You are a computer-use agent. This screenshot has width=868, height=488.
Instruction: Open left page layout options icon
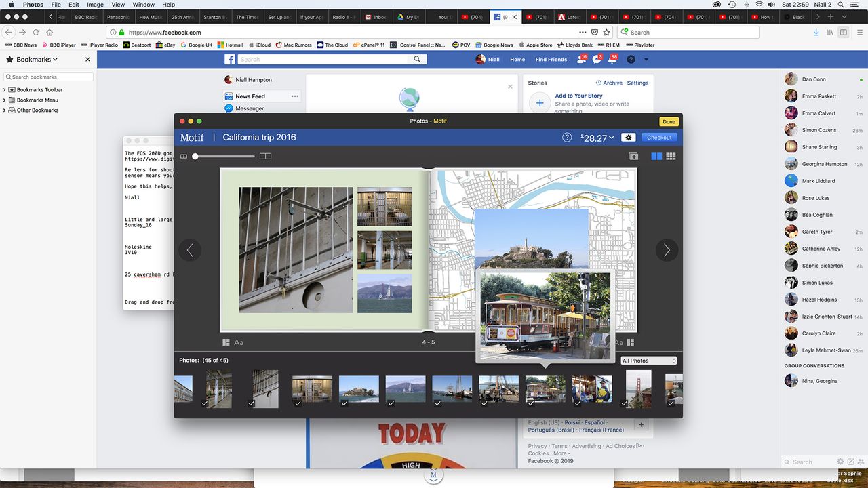pyautogui.click(x=226, y=342)
